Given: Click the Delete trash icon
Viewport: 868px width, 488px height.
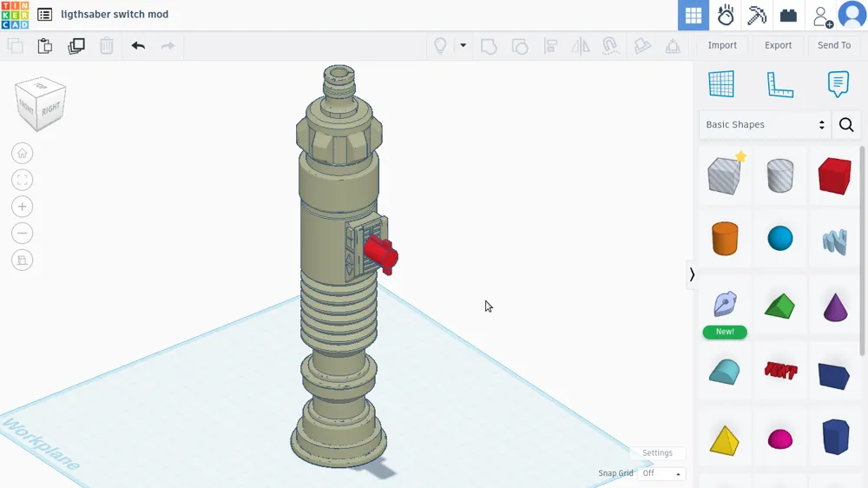Looking at the screenshot, I should click(106, 45).
